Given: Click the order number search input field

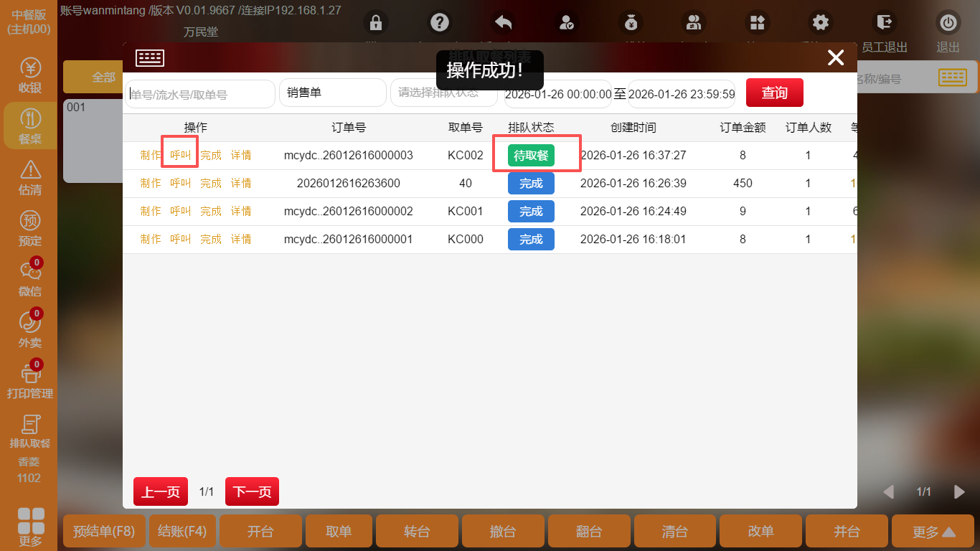Looking at the screenshot, I should tap(200, 94).
